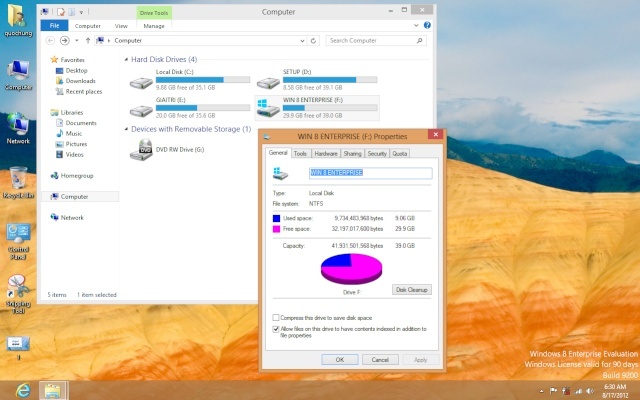
Task: Refresh the Computer folder view
Action: coord(313,40)
